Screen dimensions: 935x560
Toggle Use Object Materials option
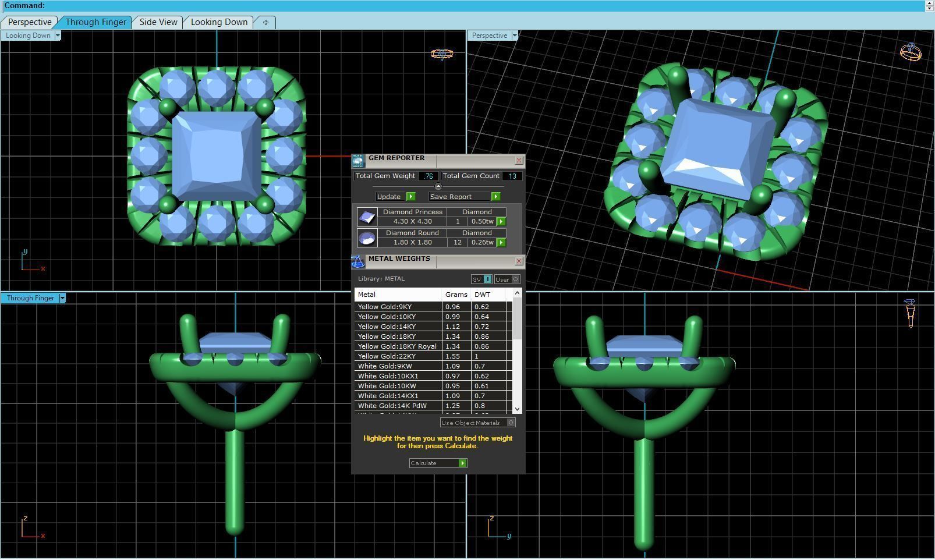click(478, 423)
